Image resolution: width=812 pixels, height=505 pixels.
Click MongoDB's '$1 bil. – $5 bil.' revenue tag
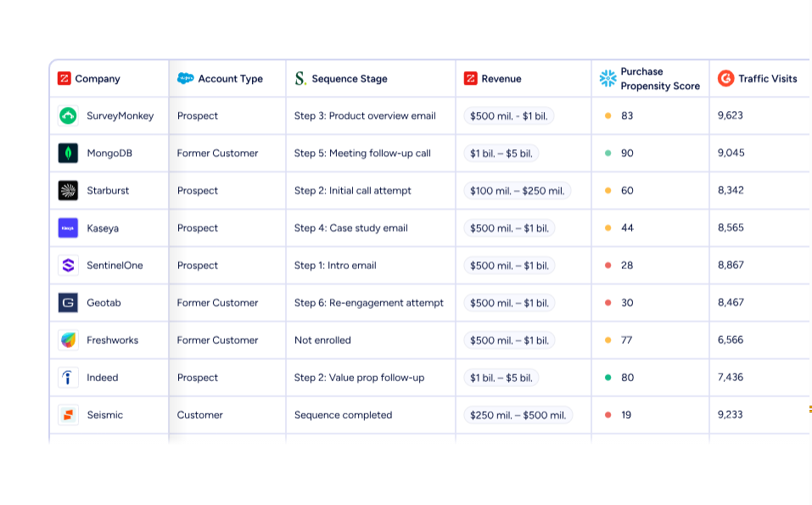point(501,154)
